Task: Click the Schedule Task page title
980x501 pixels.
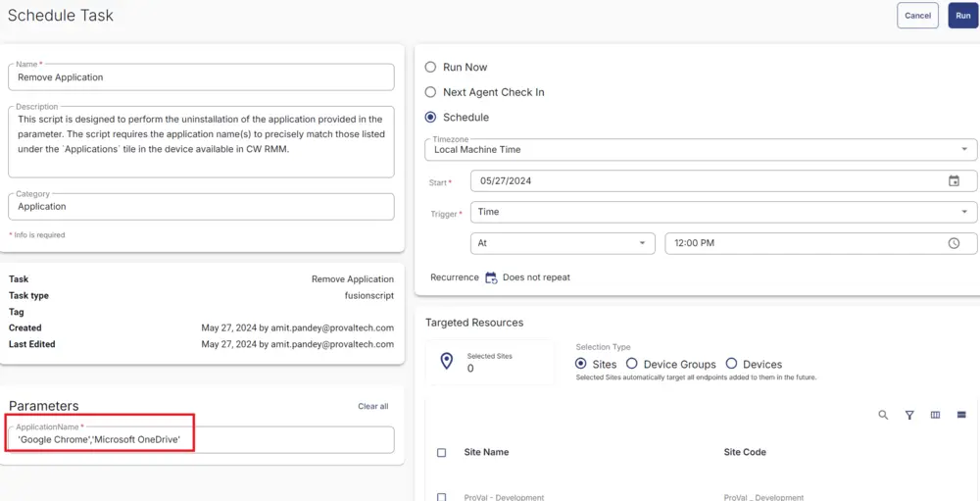Action: 61,16
